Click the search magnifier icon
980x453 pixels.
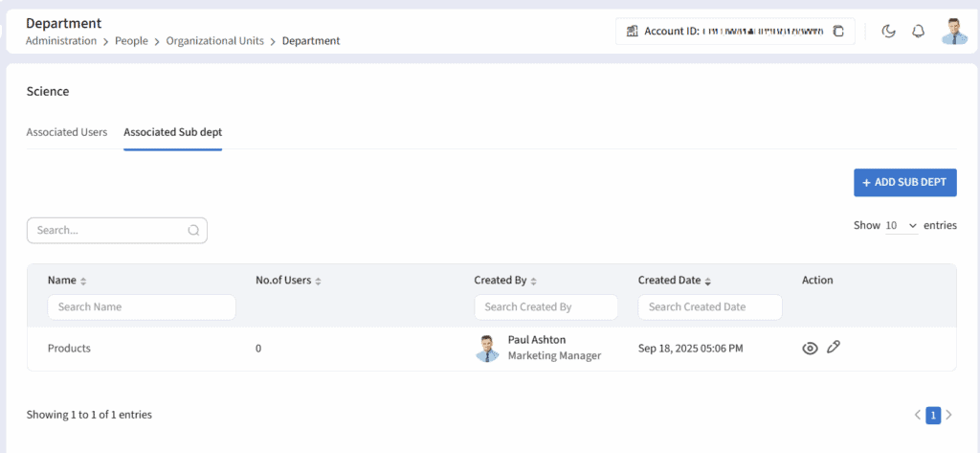(x=193, y=231)
